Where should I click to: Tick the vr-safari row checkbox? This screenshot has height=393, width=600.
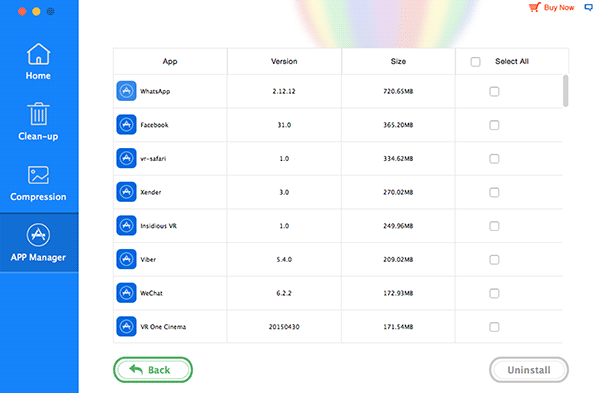point(494,159)
